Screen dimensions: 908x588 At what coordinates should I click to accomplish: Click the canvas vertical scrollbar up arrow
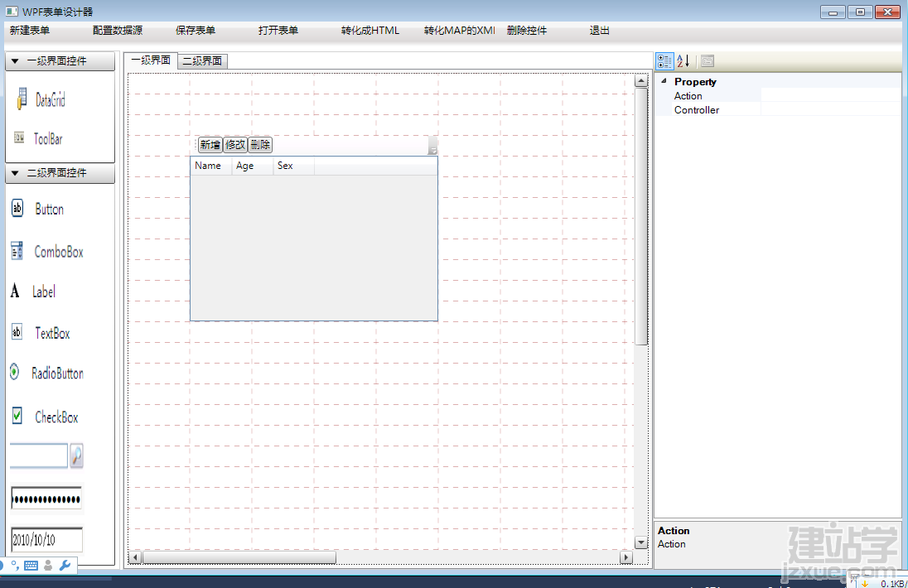tap(640, 81)
